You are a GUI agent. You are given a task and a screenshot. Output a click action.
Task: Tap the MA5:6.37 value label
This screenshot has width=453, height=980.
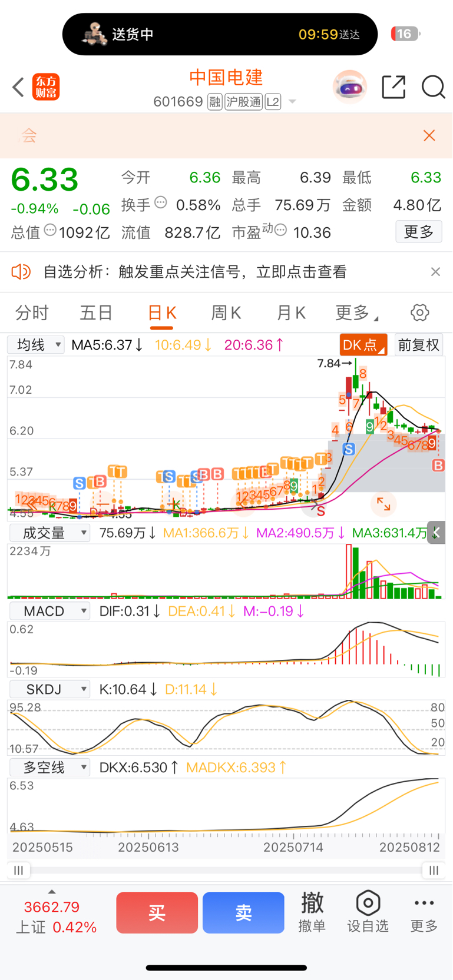click(x=107, y=345)
